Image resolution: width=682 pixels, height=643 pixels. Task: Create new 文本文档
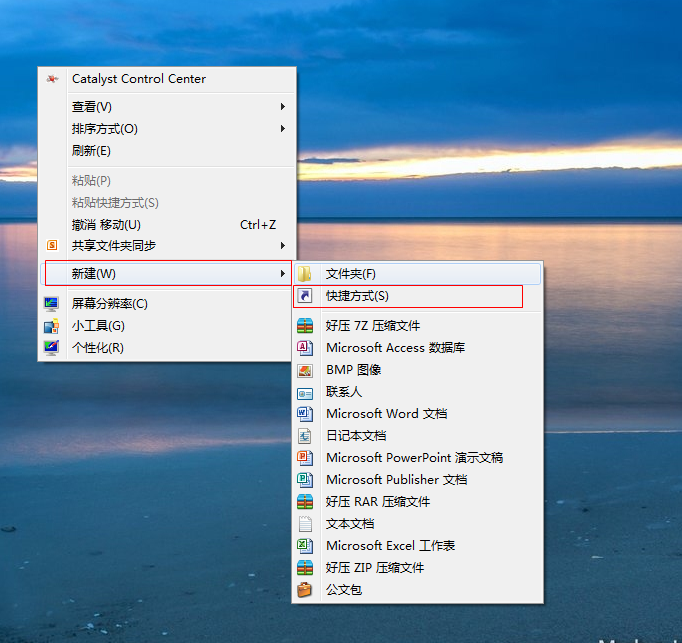[418, 524]
